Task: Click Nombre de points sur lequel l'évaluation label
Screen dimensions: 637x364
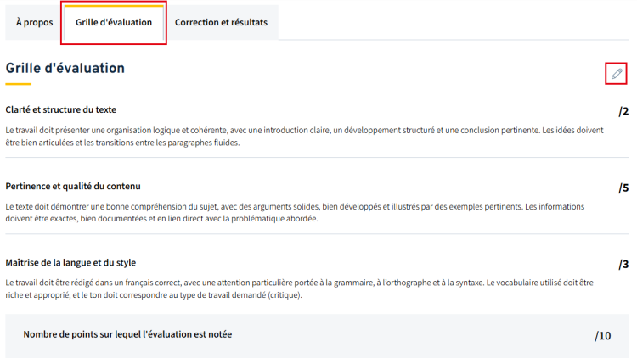Action: point(127,334)
